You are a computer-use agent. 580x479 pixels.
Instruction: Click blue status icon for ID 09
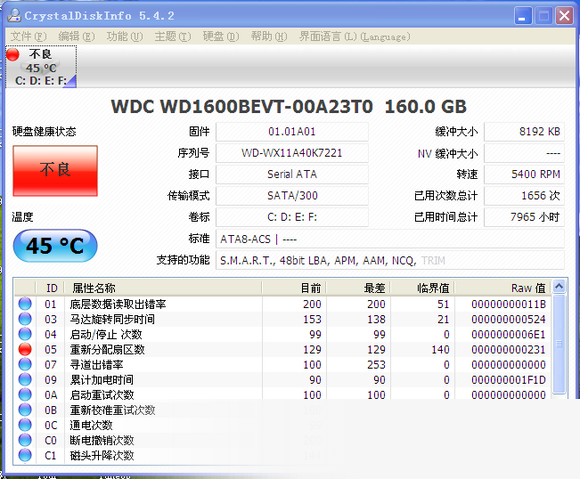pos(25,380)
